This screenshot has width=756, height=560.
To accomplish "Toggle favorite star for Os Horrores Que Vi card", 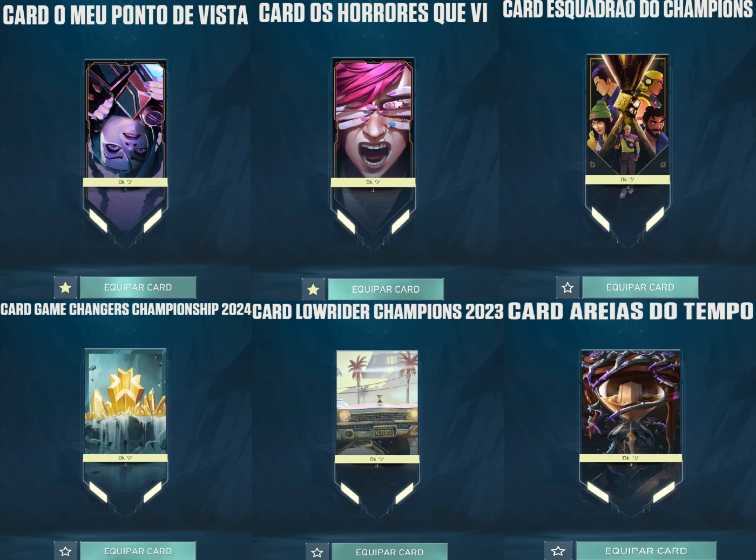I will tap(313, 289).
